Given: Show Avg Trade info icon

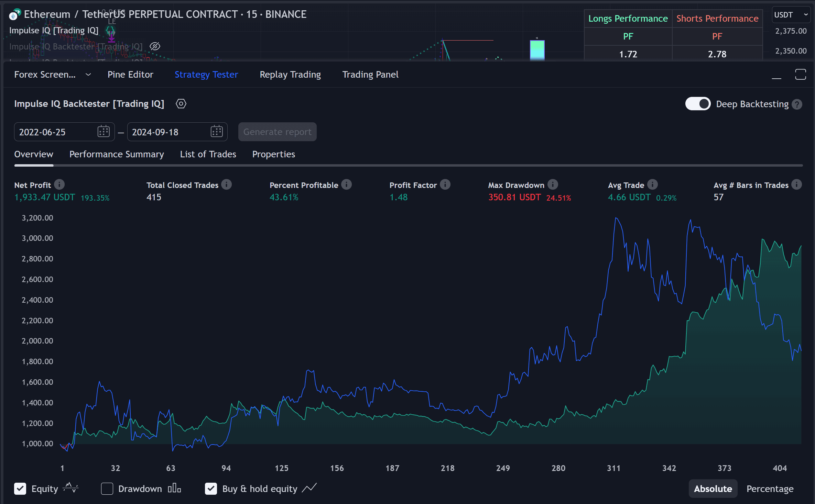Looking at the screenshot, I should pos(652,184).
